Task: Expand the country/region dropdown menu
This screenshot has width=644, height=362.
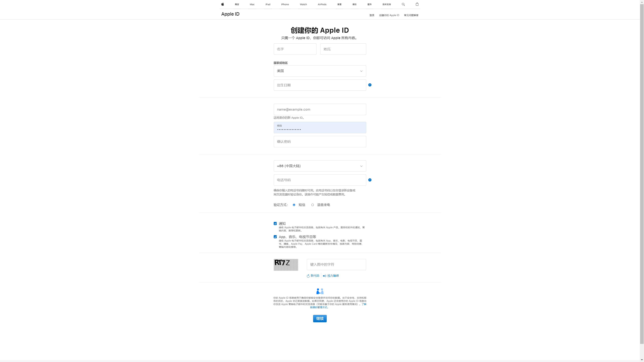Action: click(361, 71)
